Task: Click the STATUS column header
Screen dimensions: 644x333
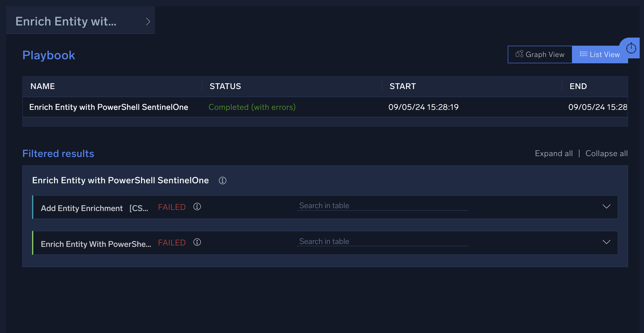Action: 225,86
